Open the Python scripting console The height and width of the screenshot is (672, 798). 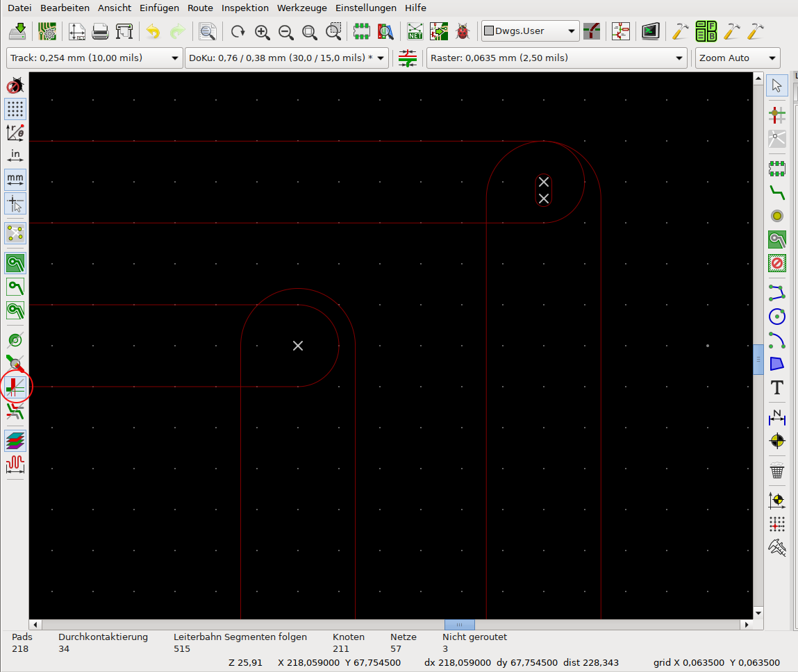[650, 31]
